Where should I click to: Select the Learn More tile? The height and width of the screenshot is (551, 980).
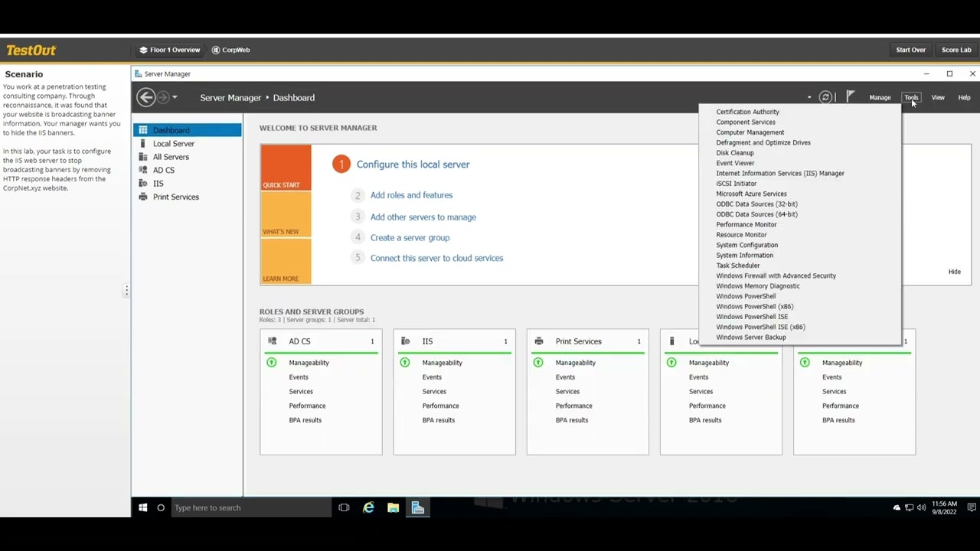[286, 261]
